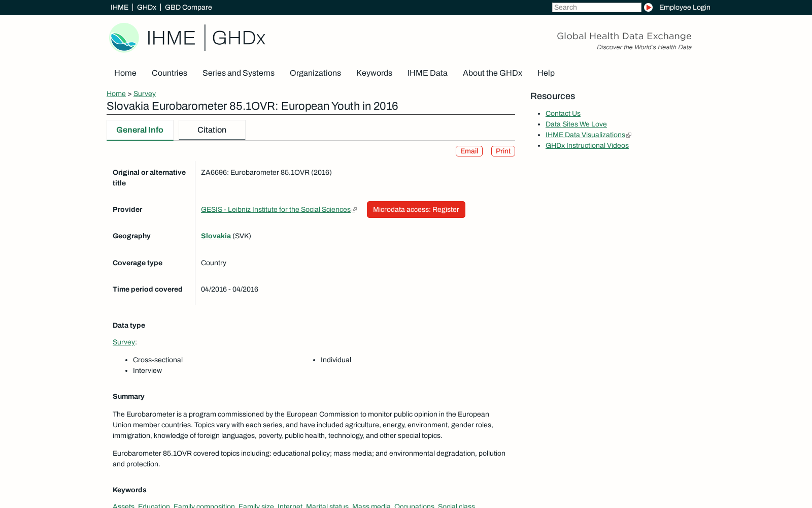
Task: Focus the Search input field
Action: click(x=597, y=7)
